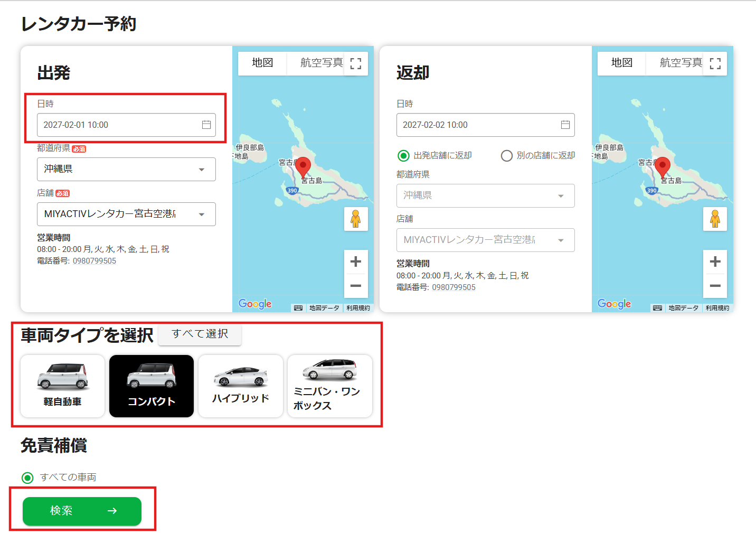Open the departure 店舗 dropdown list
756x533 pixels.
(126, 214)
